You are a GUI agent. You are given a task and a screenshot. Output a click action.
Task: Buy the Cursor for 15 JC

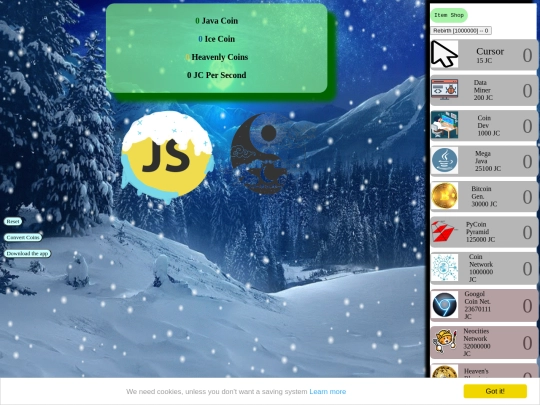point(484,54)
